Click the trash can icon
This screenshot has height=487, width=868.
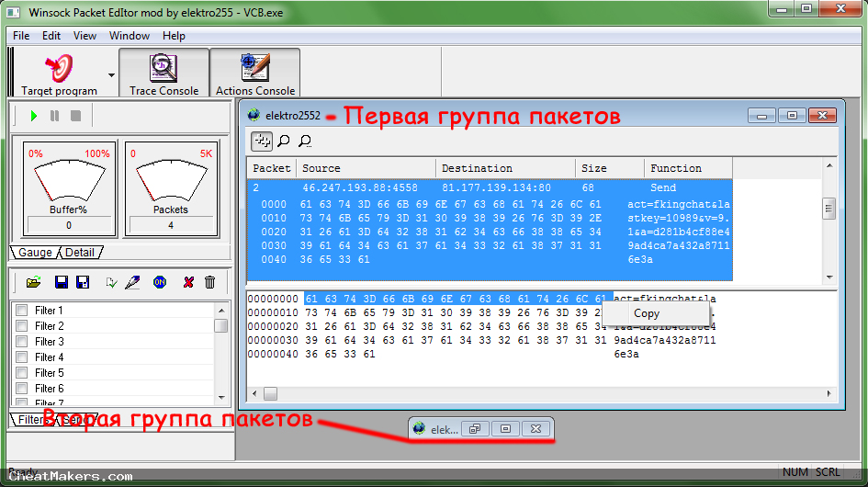click(x=209, y=283)
